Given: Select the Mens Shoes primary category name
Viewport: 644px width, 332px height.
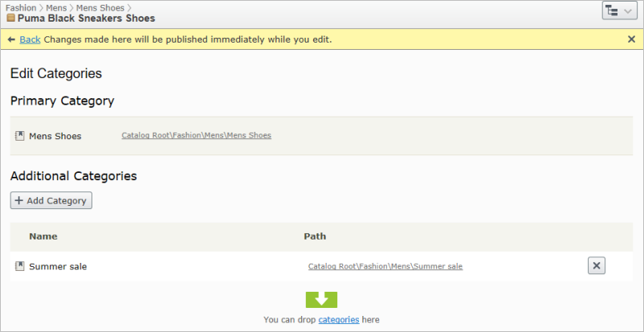Looking at the screenshot, I should tap(55, 136).
